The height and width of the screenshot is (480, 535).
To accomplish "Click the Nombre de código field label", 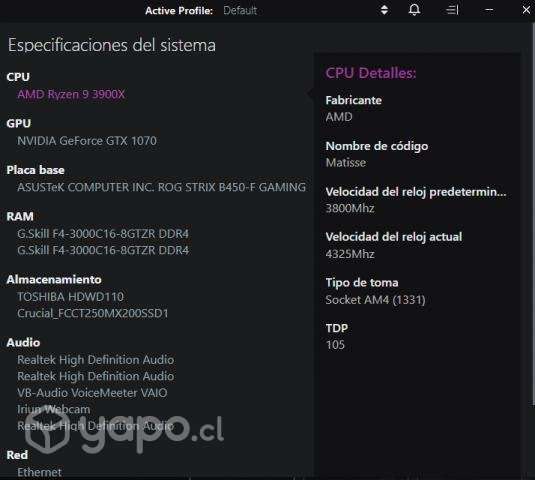I will 377,146.
